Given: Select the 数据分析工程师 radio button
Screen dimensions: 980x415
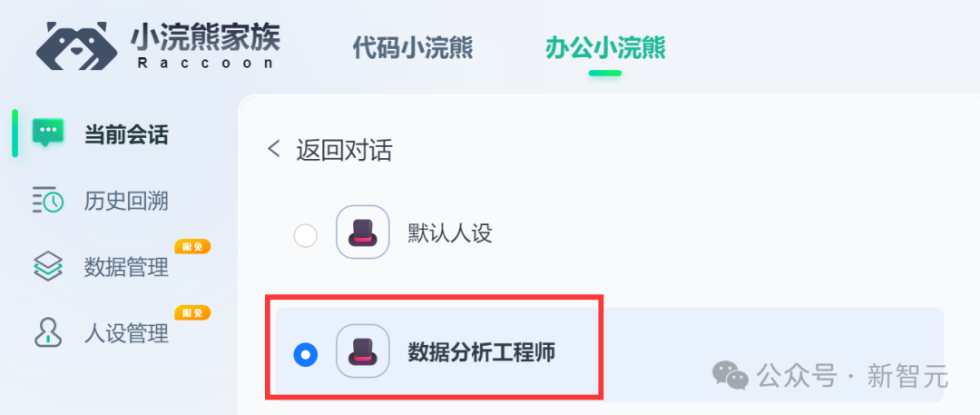Looking at the screenshot, I should coord(306,355).
